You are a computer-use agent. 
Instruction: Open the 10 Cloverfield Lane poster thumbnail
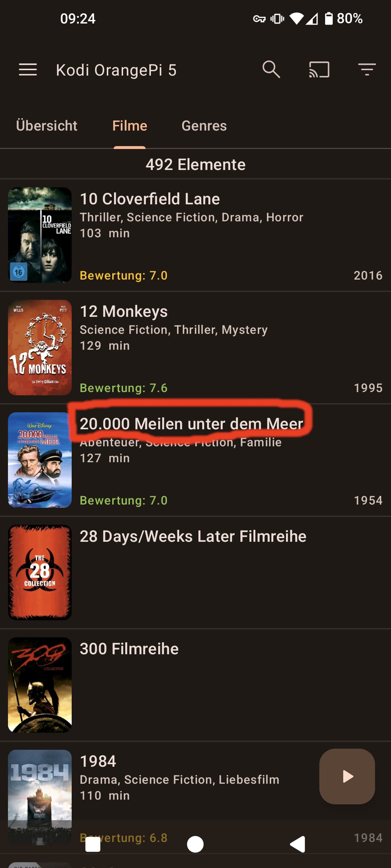(40, 235)
